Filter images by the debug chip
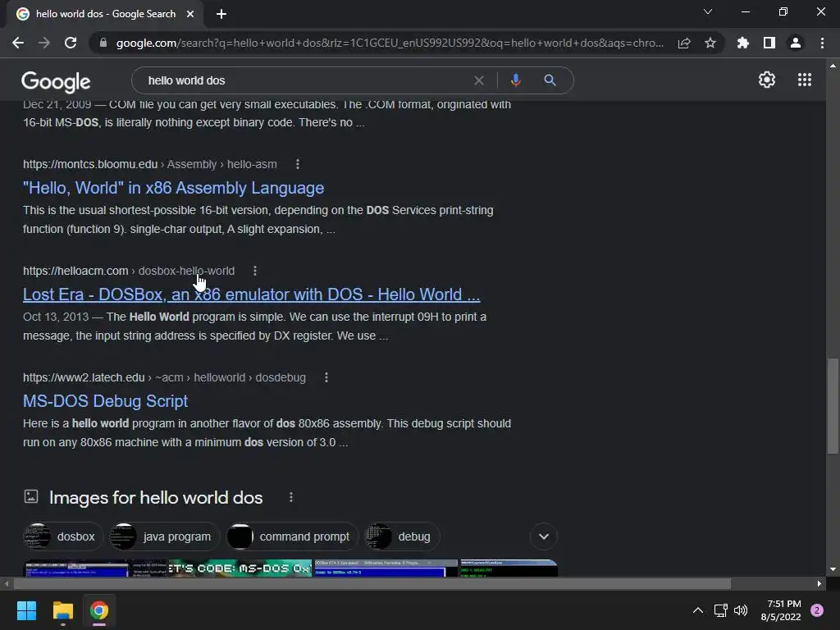The image size is (840, 630). point(402,536)
